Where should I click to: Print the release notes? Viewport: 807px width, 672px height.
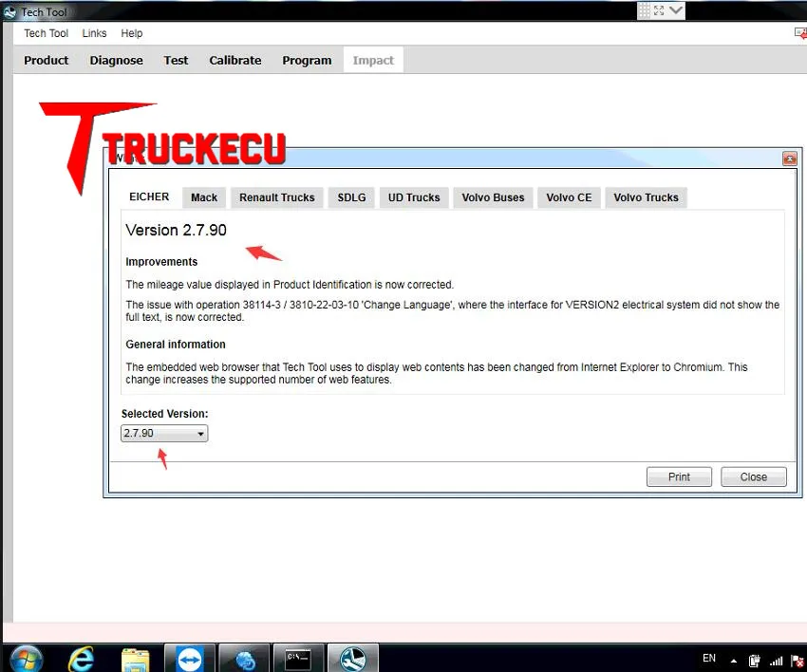[679, 477]
